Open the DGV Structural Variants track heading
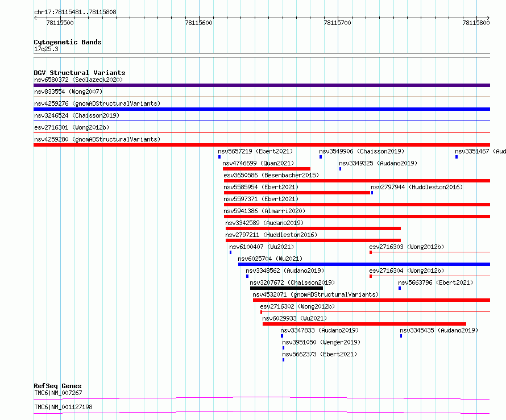Image resolution: width=506 pixels, height=420 pixels. pos(80,73)
